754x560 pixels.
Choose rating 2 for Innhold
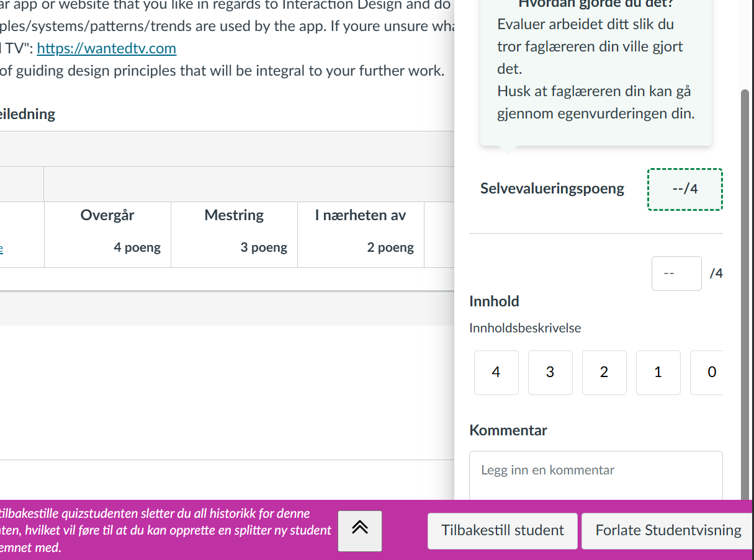pos(604,372)
